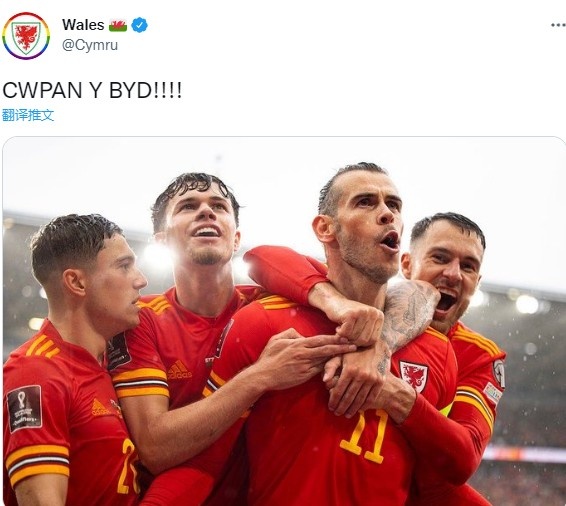Viewport: 566px width, 506px height.
Task: Click the yellow number 2 on left jersey
Action: (127, 466)
